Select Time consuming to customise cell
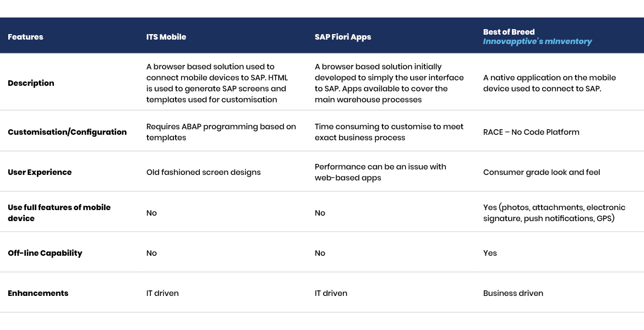 [x=389, y=132]
